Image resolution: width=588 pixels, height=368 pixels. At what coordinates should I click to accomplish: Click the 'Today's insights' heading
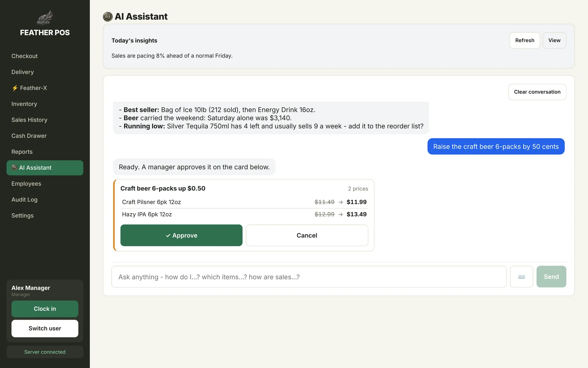[x=134, y=40]
